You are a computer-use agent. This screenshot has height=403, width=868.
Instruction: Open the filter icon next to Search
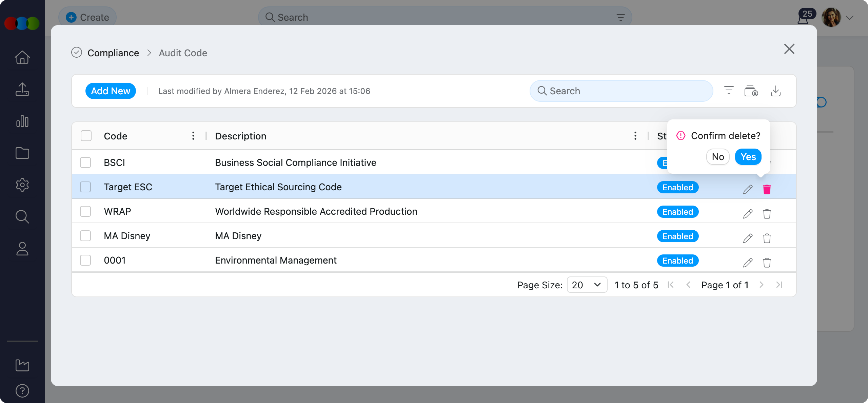[x=728, y=91]
